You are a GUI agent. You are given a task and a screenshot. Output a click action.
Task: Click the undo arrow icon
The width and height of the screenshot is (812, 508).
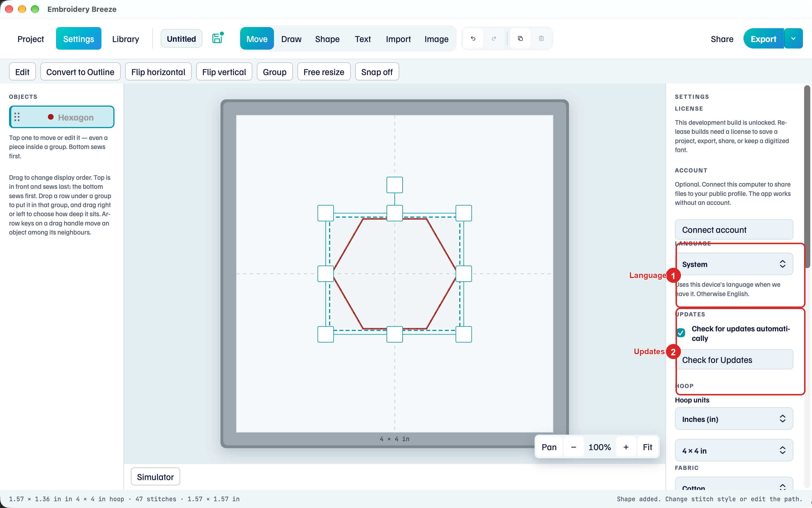pos(473,39)
